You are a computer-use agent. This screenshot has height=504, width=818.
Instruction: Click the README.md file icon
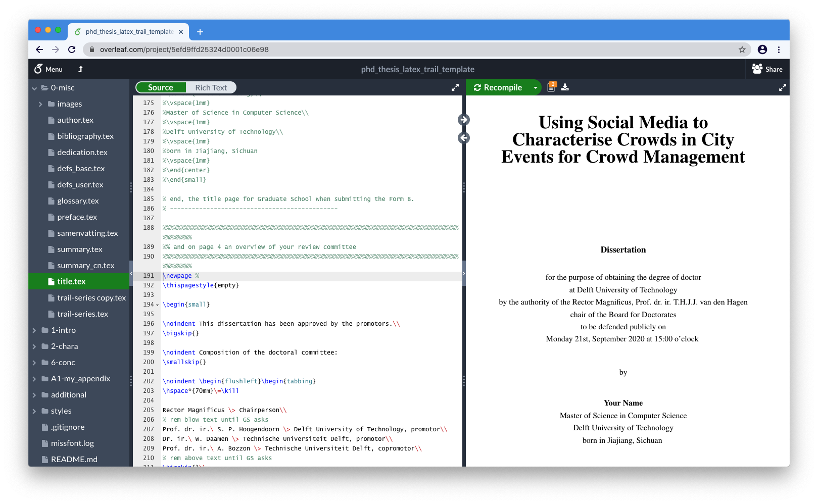45,460
